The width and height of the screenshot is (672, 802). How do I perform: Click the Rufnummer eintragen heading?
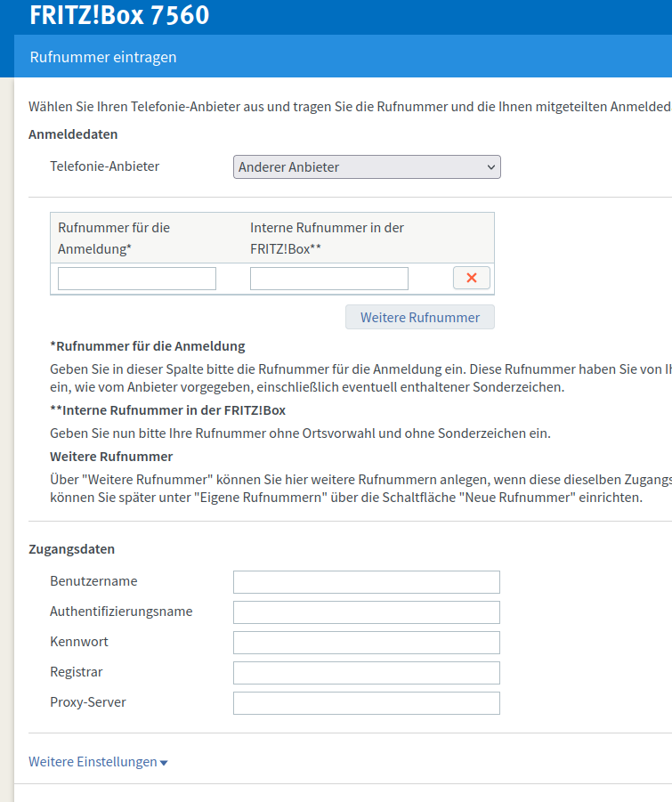click(103, 57)
